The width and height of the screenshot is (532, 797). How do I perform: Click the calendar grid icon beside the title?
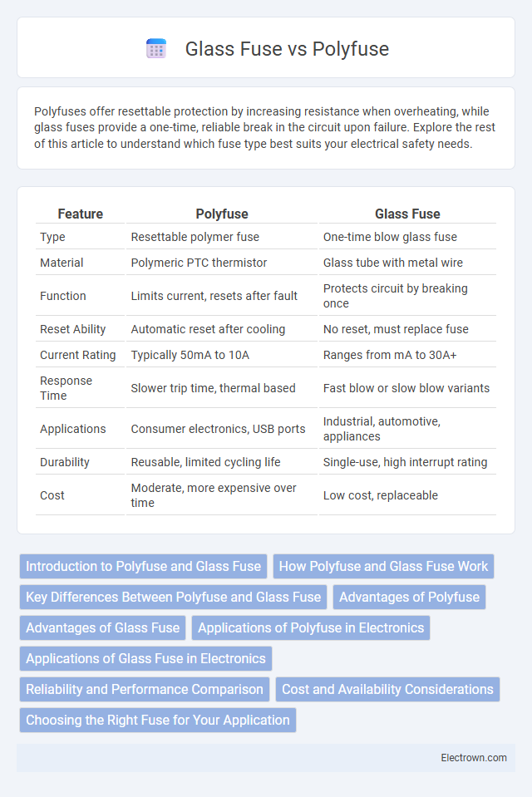tap(156, 49)
